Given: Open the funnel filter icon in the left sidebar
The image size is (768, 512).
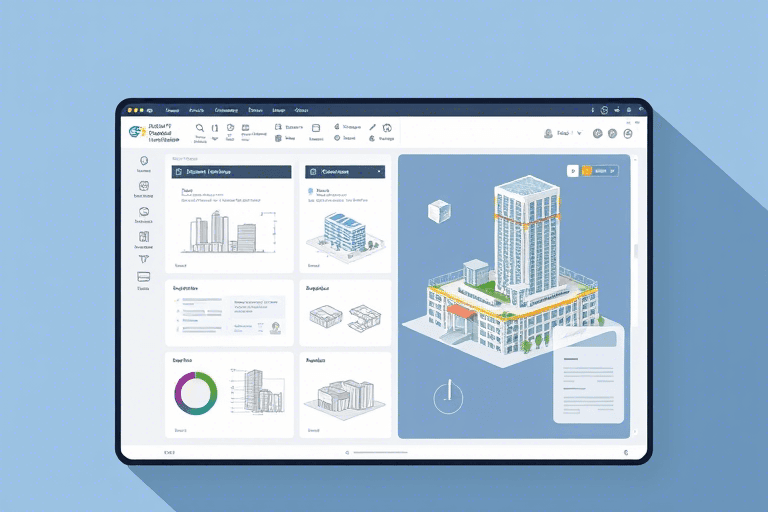Looking at the screenshot, I should coord(143,258).
